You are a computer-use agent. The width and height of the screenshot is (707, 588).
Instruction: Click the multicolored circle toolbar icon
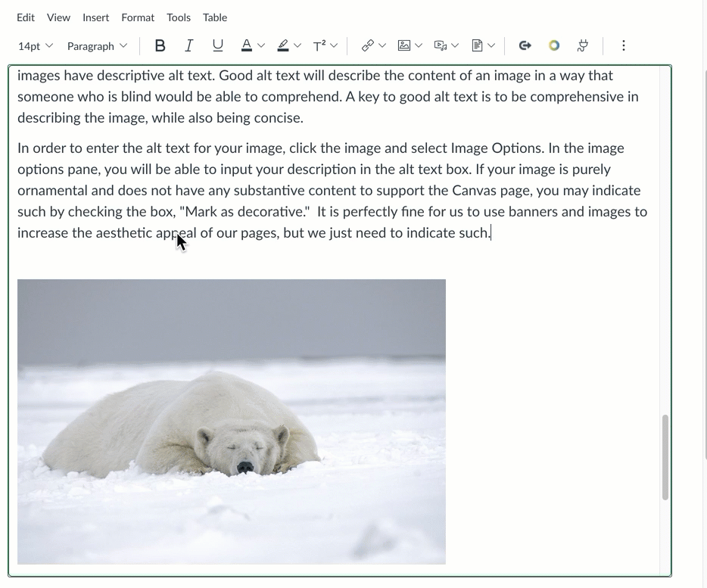pos(554,45)
